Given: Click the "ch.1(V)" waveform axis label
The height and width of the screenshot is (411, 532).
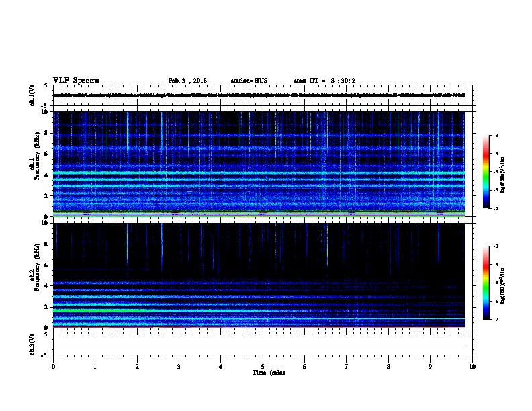Looking at the screenshot, I should click(32, 95).
